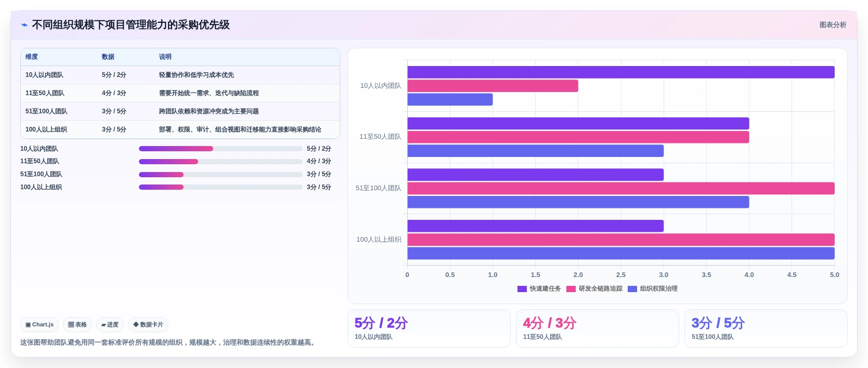Viewport: 868px width, 368px height.
Task: Click the 进度 tag chip
Action: point(110,324)
